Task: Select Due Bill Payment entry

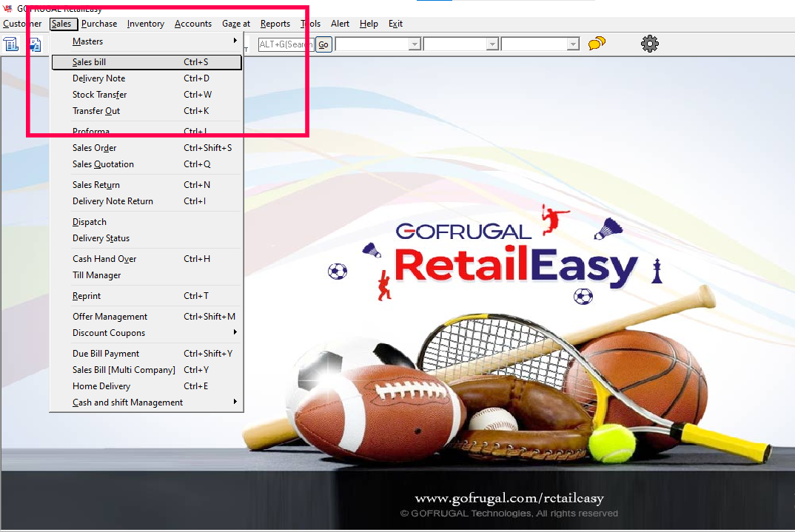Action: click(147, 354)
